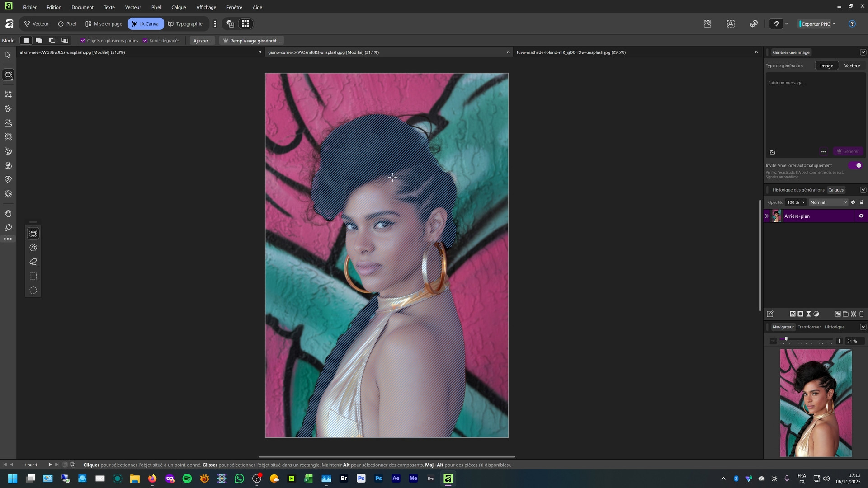Select the Crop tool in left toolbar
The height and width of the screenshot is (488, 868).
click(x=8, y=94)
